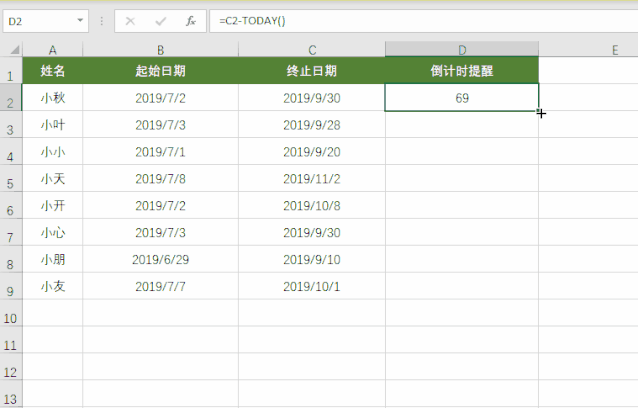Select cell containing 小朋
Viewport: 638px width, 408px height.
pos(52,259)
